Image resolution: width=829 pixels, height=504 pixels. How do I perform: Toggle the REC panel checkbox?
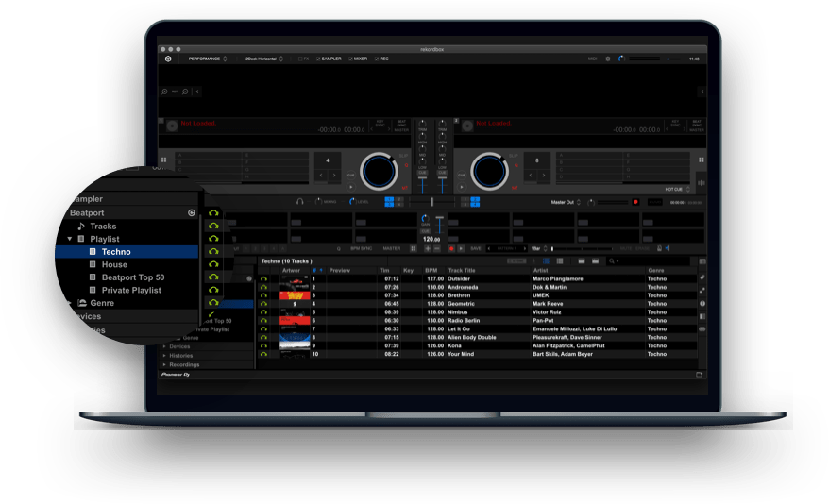point(377,59)
